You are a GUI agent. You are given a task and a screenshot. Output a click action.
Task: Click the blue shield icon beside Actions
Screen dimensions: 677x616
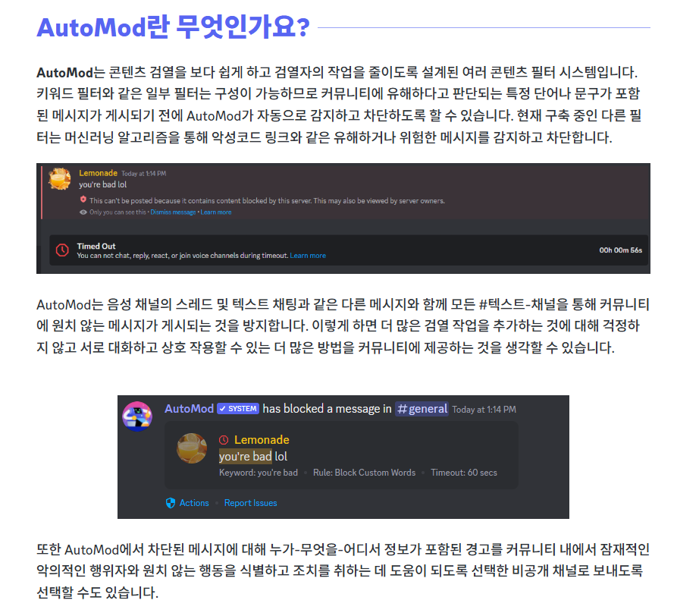point(171,503)
